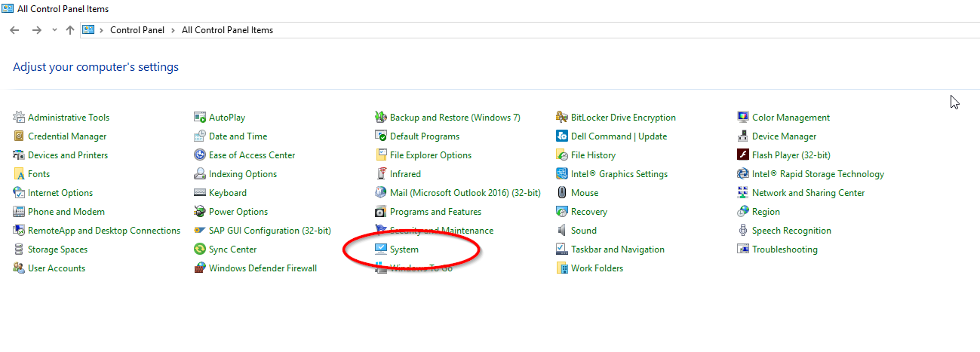Click the Recovery link
The image size is (980, 352).
[589, 212]
